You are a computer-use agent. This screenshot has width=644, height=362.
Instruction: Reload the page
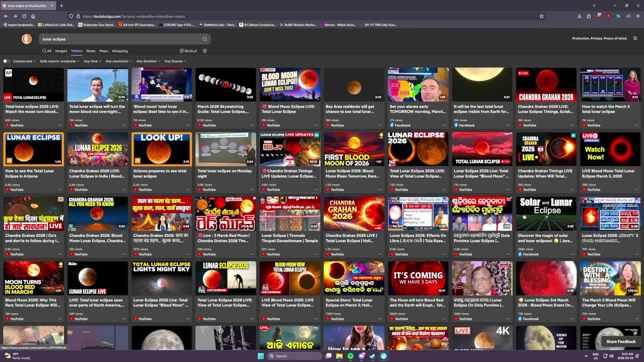(x=24, y=16)
